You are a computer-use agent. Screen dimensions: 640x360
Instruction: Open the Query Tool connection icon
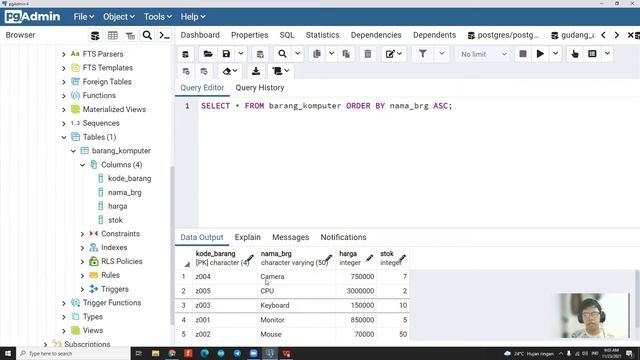click(x=185, y=54)
